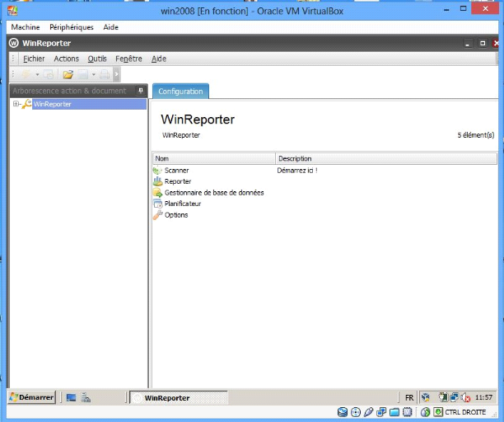
Task: Click the Options wrench entry
Action: tap(175, 215)
